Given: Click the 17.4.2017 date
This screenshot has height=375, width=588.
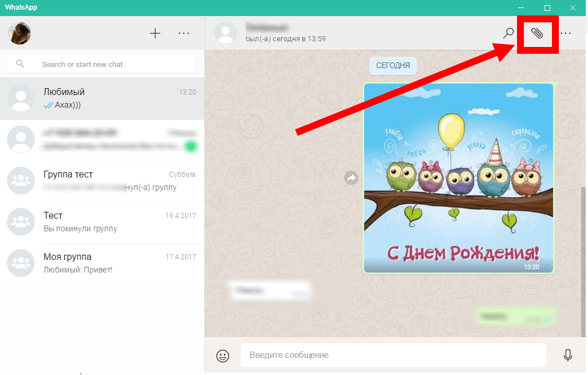Looking at the screenshot, I should click(x=181, y=257).
